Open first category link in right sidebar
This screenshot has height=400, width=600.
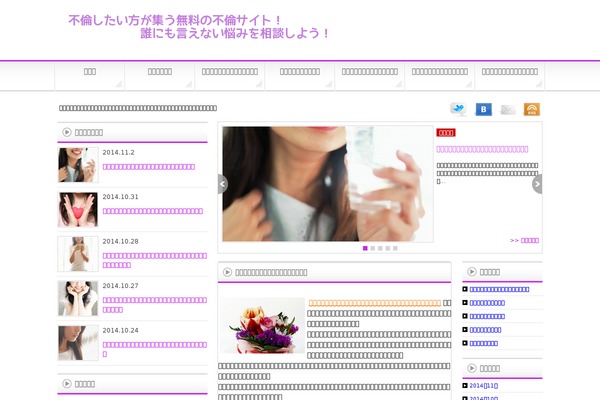(499, 289)
